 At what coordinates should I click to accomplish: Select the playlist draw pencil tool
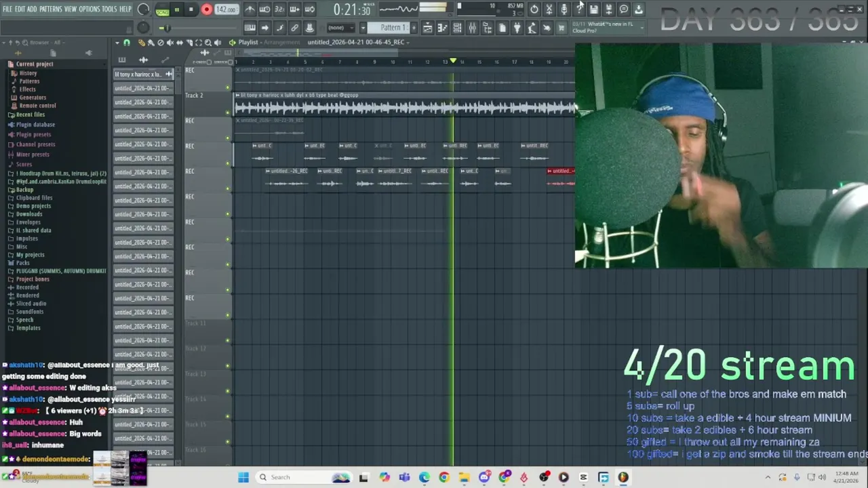(x=141, y=43)
